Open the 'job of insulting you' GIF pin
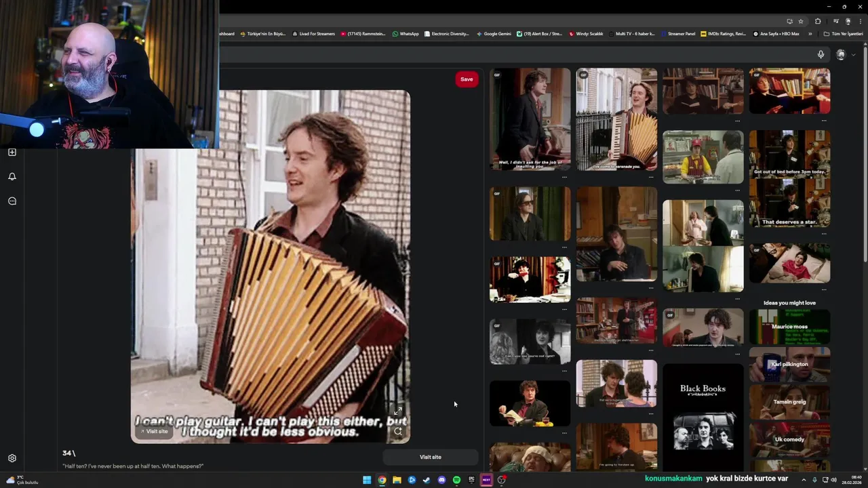This screenshot has width=868, height=488. coord(530,119)
